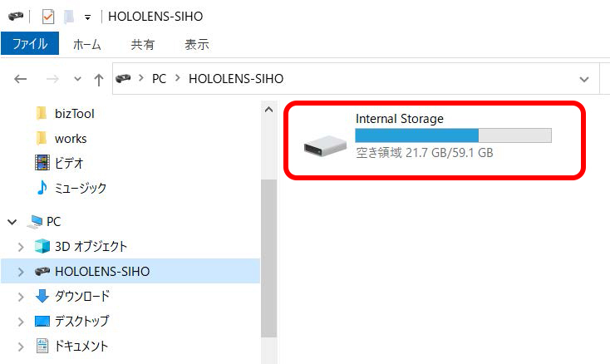Select the bizTool folder icon
This screenshot has height=364, width=610.
coord(42,113)
